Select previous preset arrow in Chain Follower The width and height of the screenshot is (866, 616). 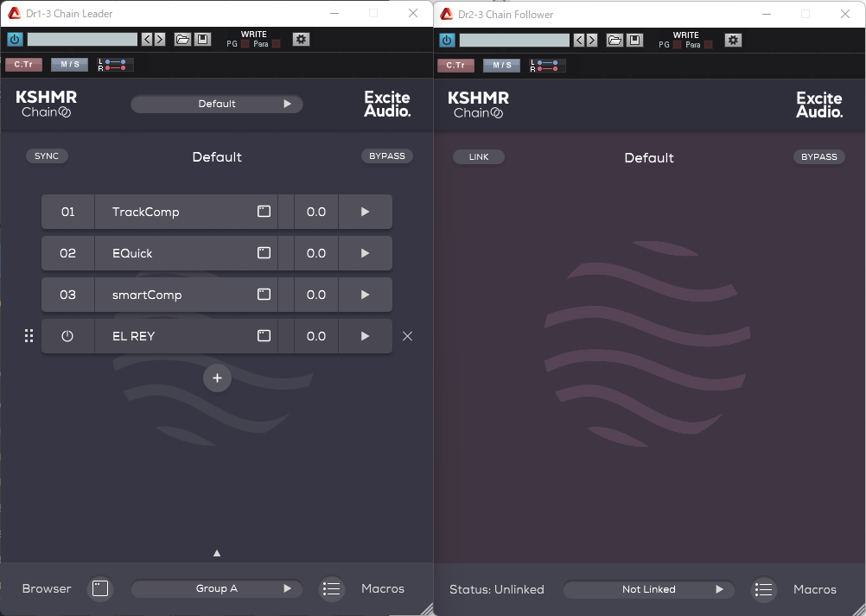(579, 41)
